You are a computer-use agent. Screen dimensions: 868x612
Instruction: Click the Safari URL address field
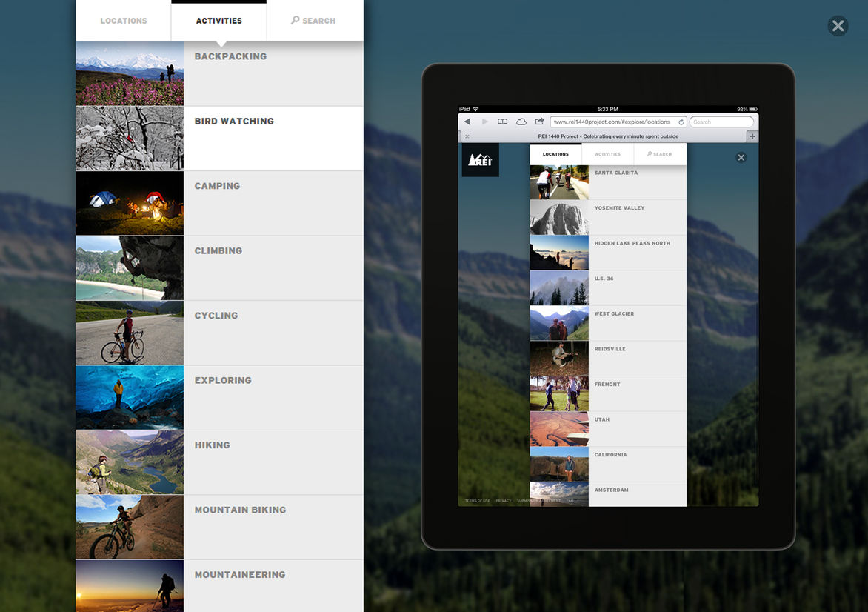(612, 122)
